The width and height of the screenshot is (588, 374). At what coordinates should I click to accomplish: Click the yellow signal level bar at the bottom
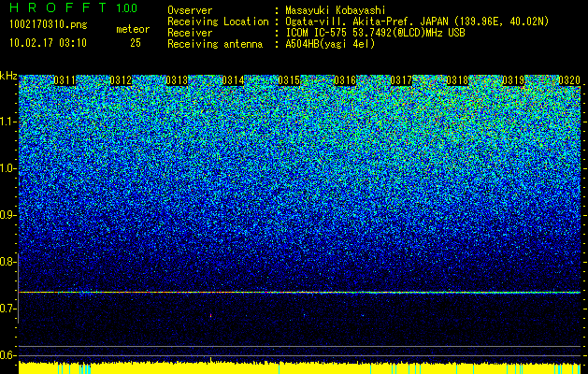click(299, 368)
